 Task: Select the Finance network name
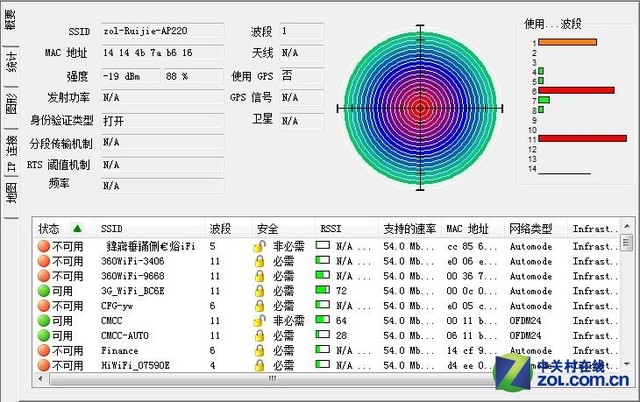(120, 351)
